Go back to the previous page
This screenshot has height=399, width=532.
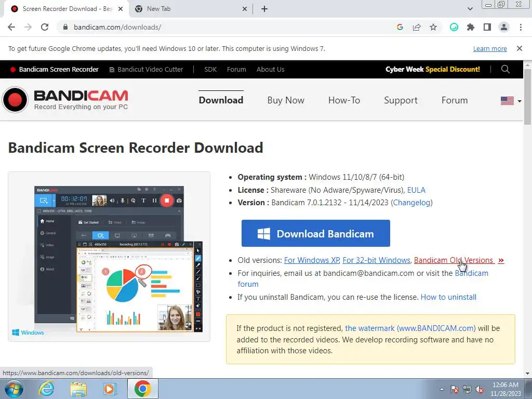point(11,27)
